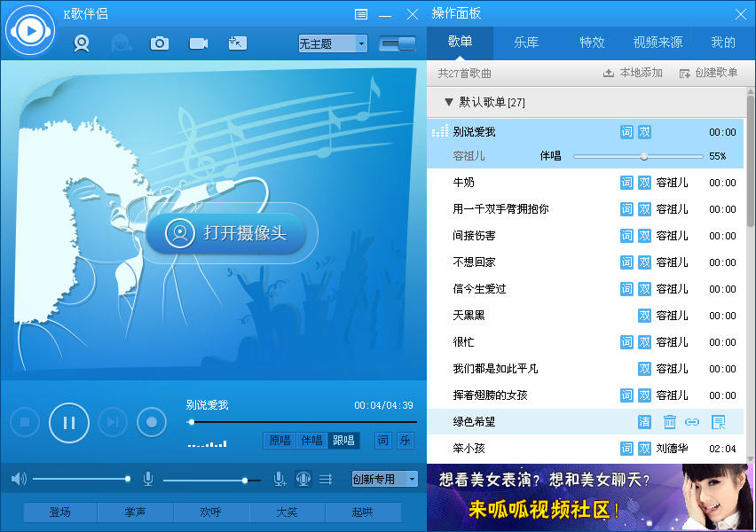Click the 双 icon for 不想回家
Screen dimensions: 756x532
pos(644,262)
